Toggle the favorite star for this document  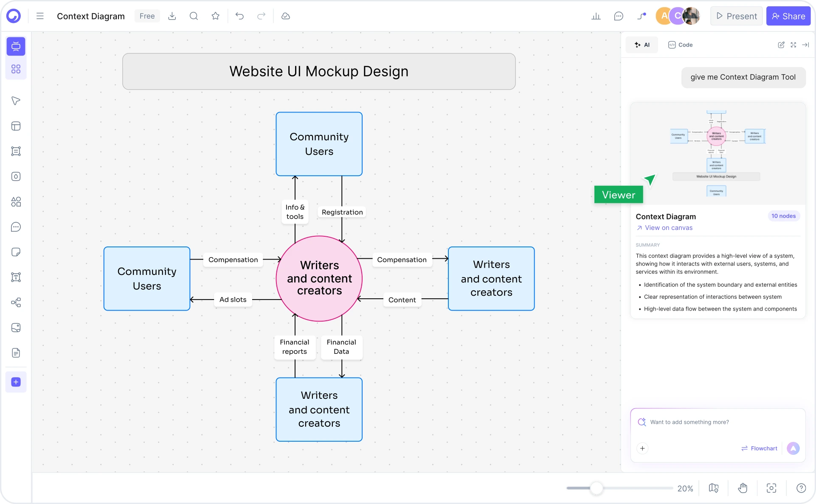pyautogui.click(x=215, y=16)
